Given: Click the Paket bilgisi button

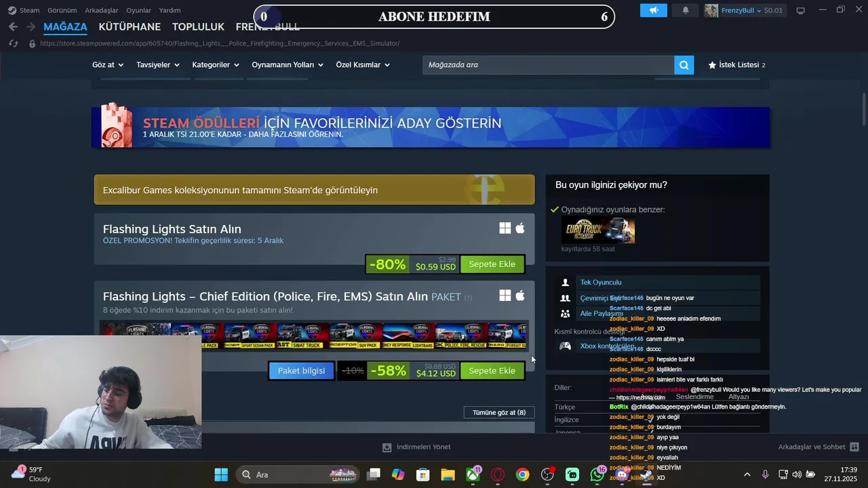Looking at the screenshot, I should tap(301, 371).
